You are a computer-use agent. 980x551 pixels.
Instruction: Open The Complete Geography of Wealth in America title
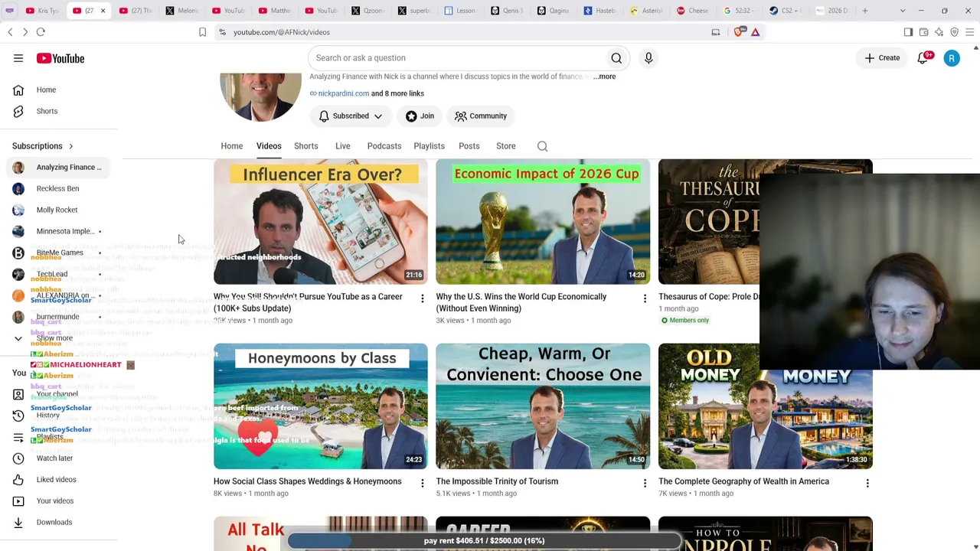(743, 481)
